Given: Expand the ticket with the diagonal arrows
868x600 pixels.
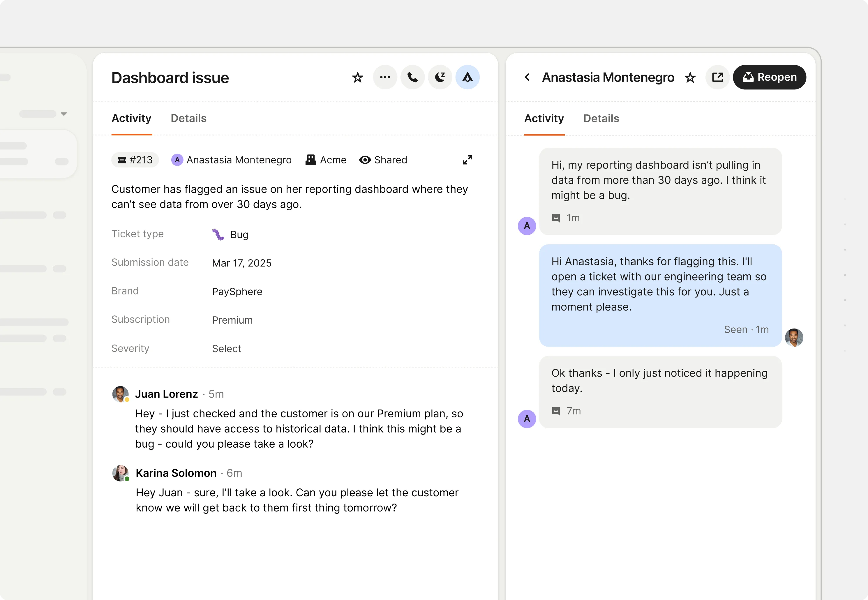Looking at the screenshot, I should 467,160.
